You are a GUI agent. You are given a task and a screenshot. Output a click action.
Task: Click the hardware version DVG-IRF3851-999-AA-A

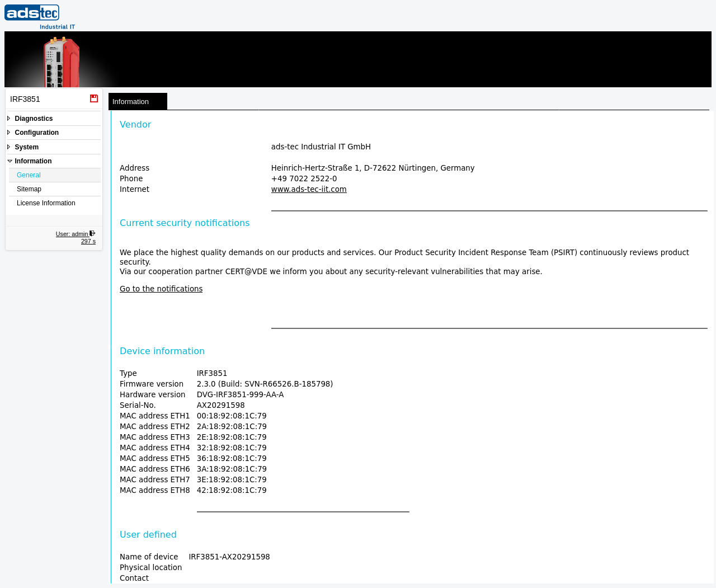pyautogui.click(x=240, y=394)
